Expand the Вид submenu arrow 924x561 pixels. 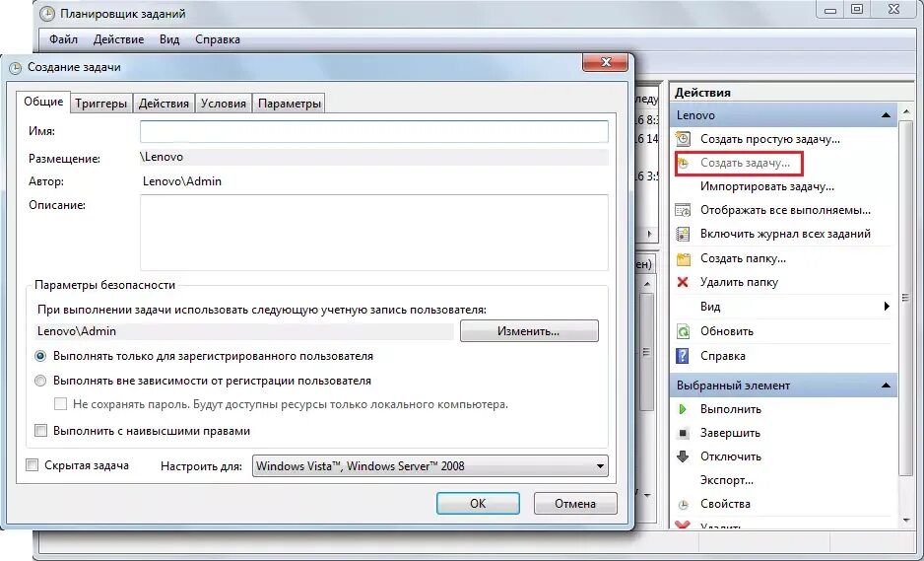pyautogui.click(x=887, y=307)
